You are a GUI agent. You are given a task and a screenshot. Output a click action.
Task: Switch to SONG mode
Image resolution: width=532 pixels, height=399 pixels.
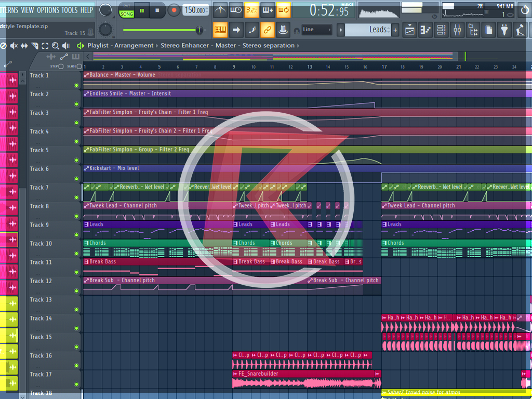click(126, 14)
